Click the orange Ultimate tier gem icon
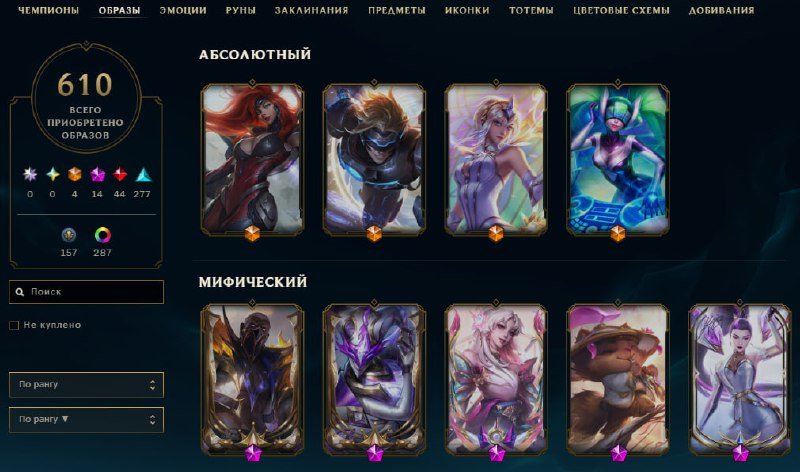This screenshot has width=800, height=472. [74, 175]
